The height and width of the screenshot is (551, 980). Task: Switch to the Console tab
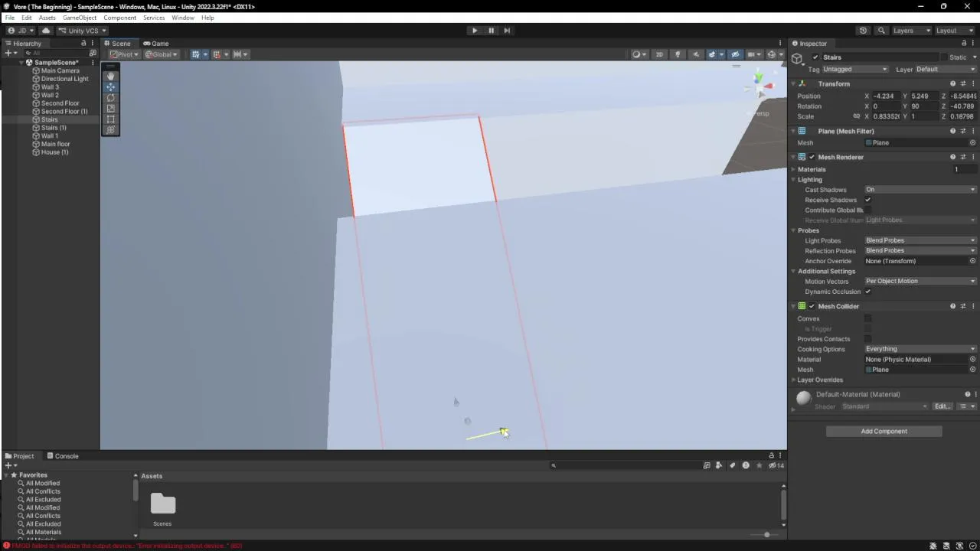[x=63, y=456]
